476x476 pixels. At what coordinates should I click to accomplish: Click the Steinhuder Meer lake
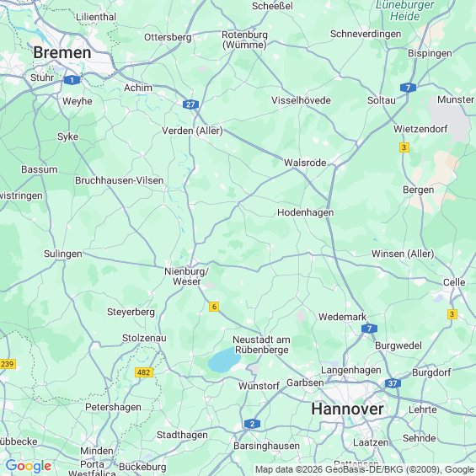224,360
